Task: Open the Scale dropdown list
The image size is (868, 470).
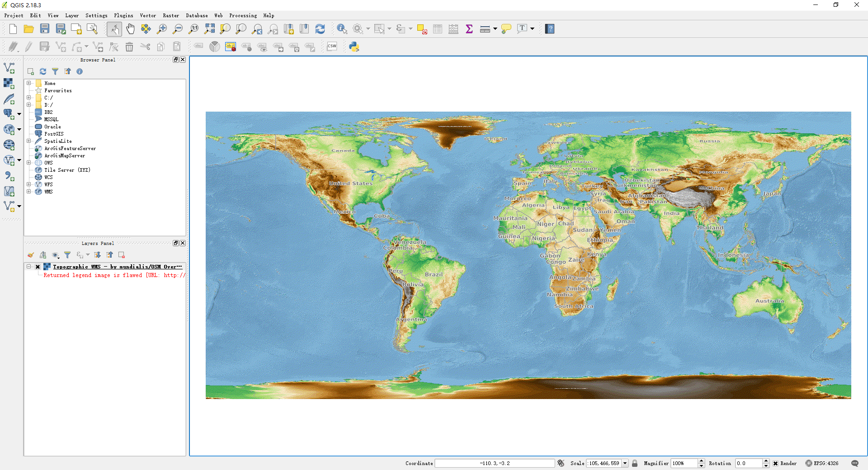Action: pyautogui.click(x=625, y=463)
